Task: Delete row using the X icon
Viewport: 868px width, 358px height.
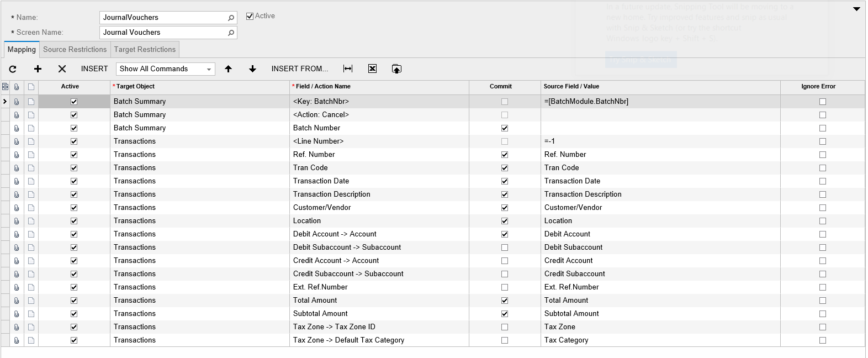Action: click(x=62, y=69)
